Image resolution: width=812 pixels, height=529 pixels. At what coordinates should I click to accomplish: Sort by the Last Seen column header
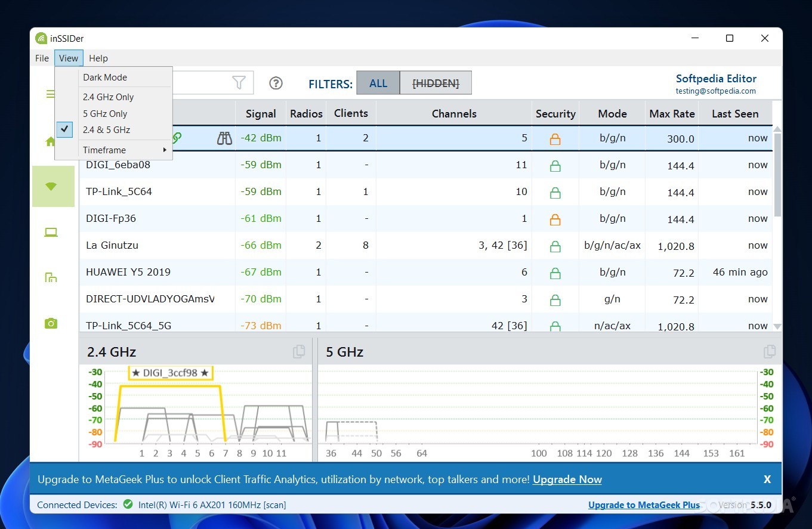[x=735, y=113]
